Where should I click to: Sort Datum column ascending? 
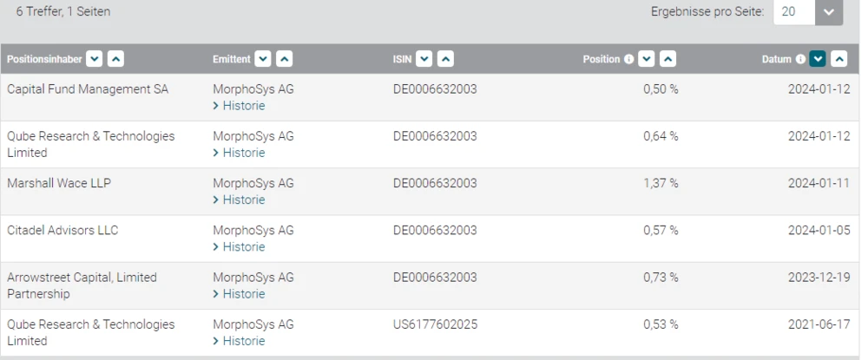[x=838, y=59]
